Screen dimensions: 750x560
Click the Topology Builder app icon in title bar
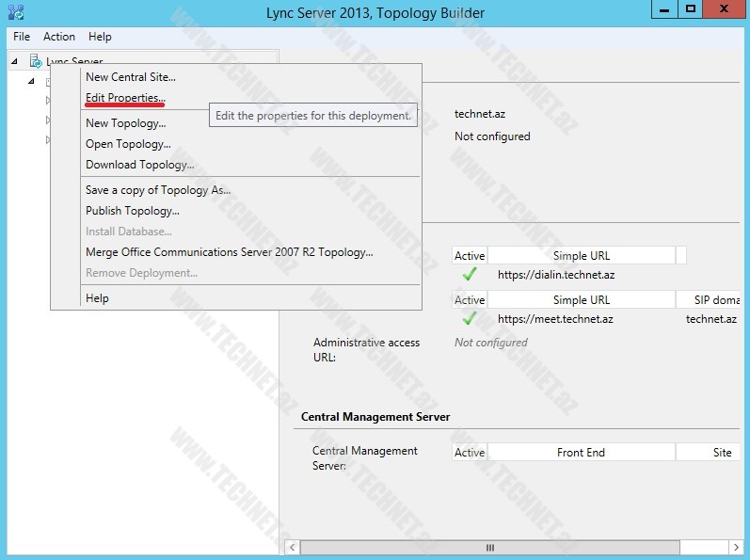(x=16, y=12)
